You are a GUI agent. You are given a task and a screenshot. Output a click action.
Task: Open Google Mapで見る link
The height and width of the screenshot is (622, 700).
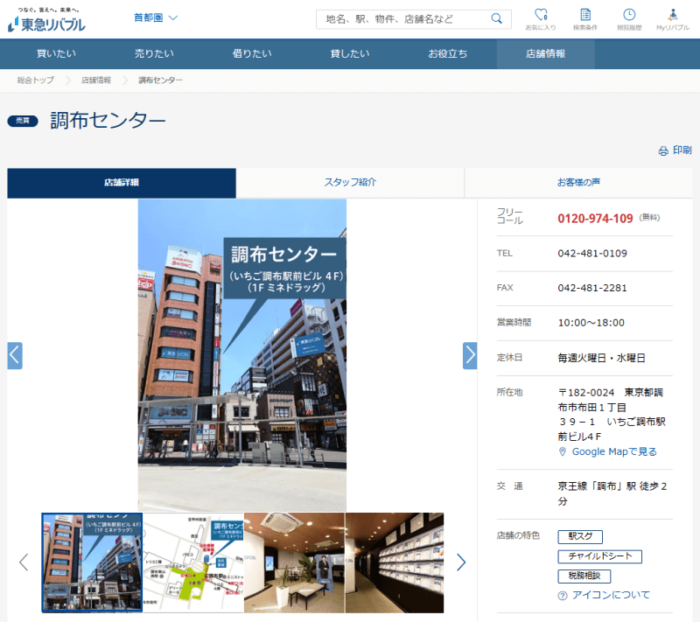608,452
